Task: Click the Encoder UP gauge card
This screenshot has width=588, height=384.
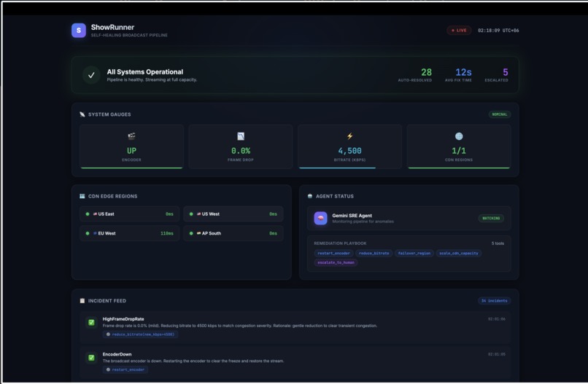Action: [x=131, y=146]
